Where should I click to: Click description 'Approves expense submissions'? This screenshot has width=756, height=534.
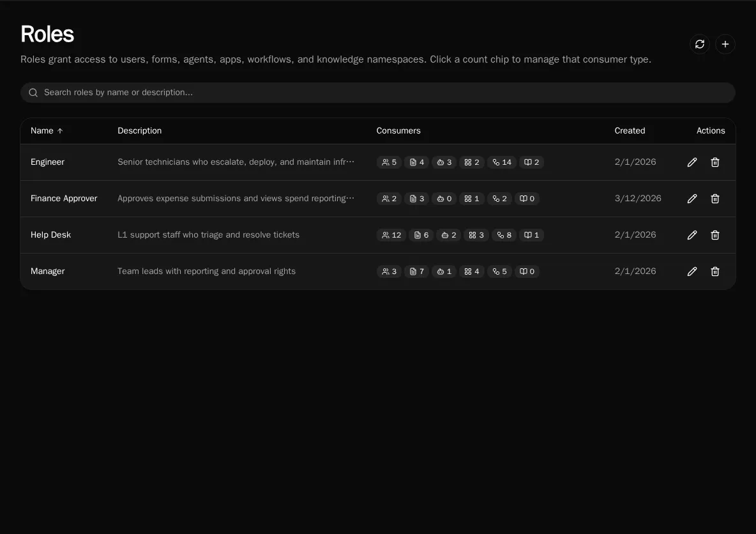(x=236, y=199)
